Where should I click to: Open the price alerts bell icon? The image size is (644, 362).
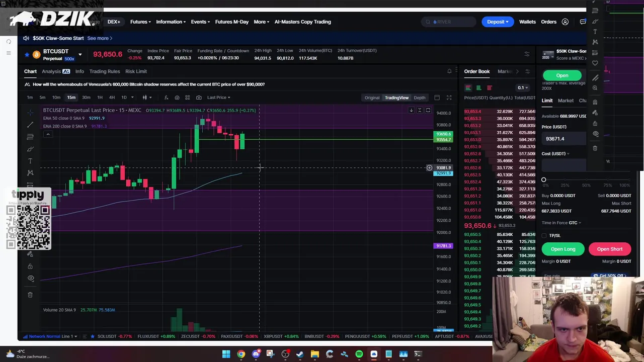click(x=449, y=71)
